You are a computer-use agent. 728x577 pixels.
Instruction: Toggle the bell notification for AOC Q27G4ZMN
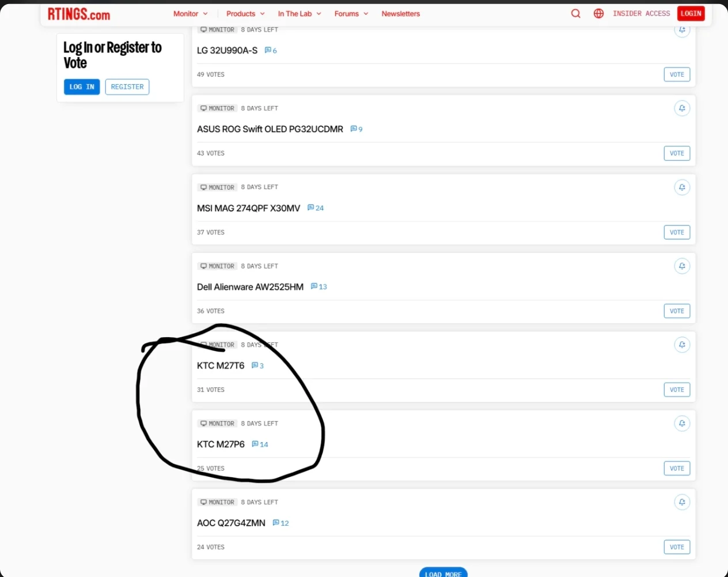tap(682, 502)
